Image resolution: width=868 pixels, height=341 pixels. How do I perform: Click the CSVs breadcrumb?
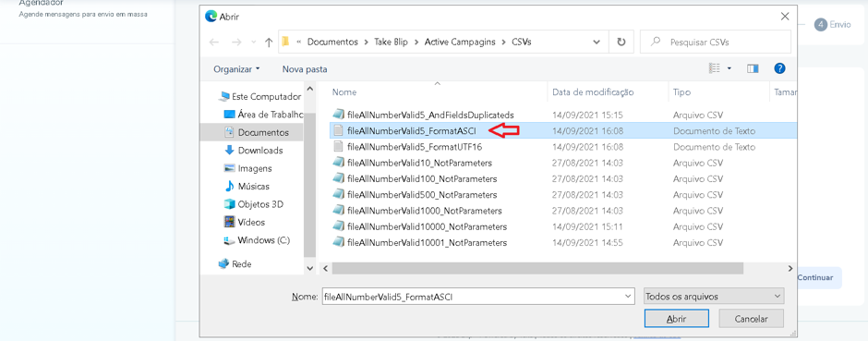click(522, 43)
